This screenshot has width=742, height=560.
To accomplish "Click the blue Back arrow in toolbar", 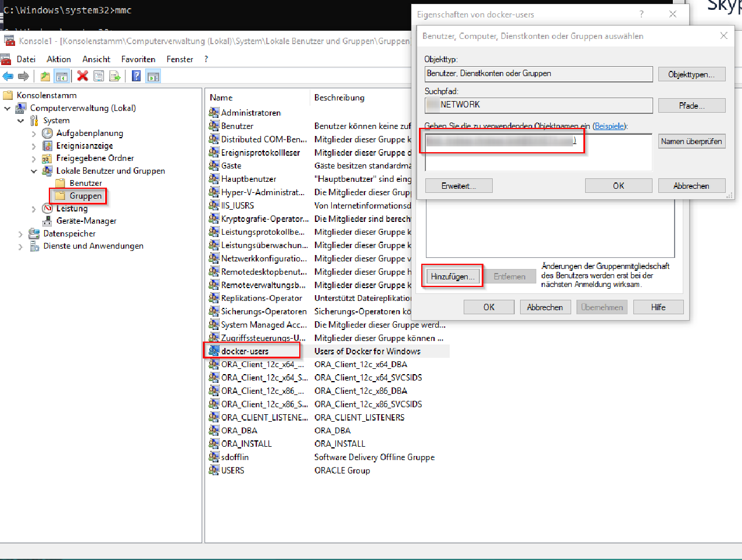I will pyautogui.click(x=8, y=76).
